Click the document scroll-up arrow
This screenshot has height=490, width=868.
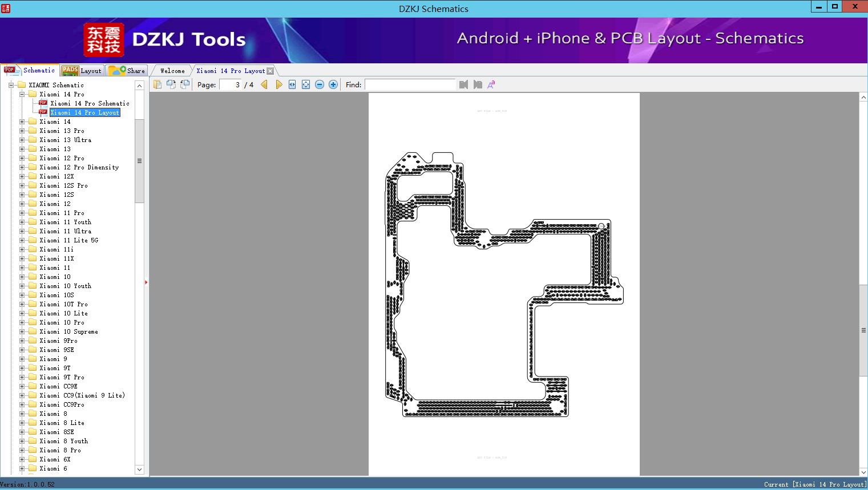tap(863, 98)
